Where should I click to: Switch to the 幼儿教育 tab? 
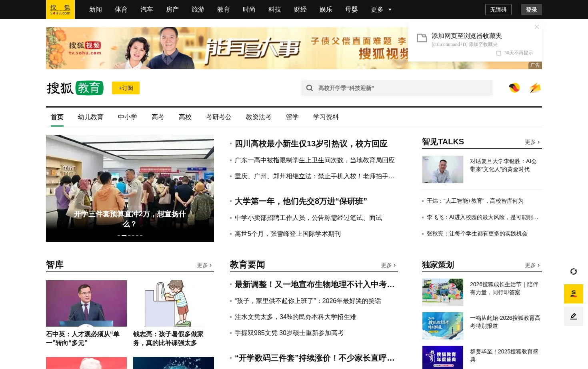click(x=91, y=117)
